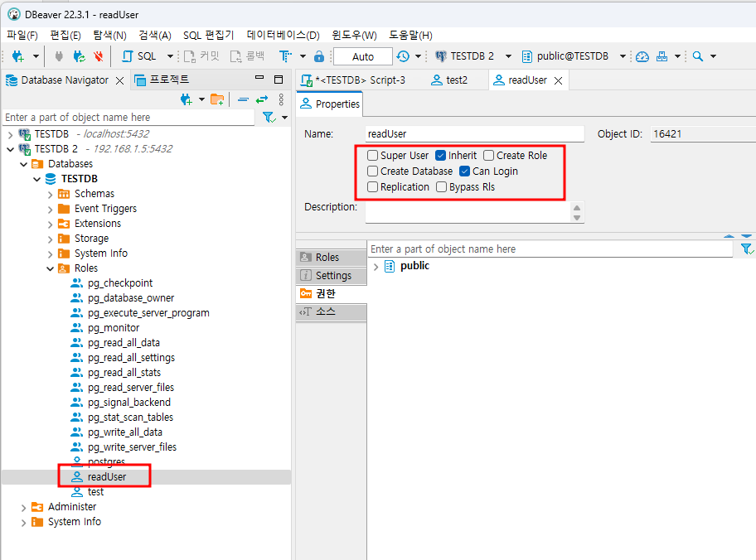Expand the Administer folder
The height and width of the screenshot is (560, 756).
coord(23,508)
